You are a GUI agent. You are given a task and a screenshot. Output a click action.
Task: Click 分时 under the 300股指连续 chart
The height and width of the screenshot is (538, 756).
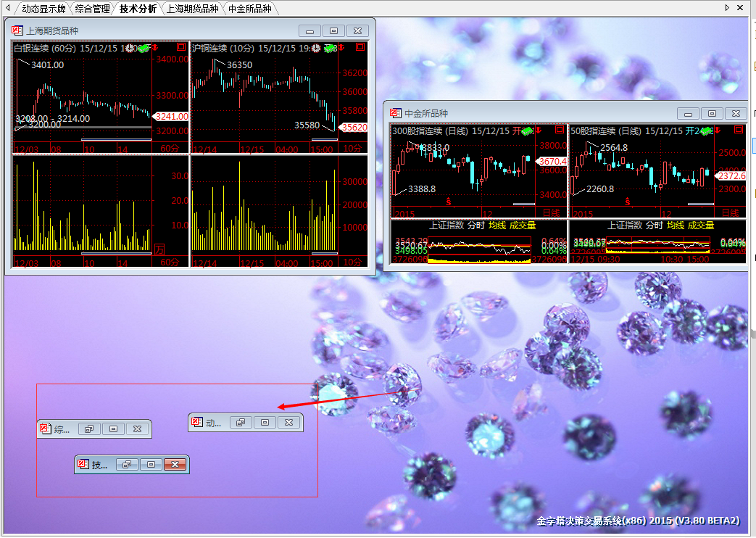476,225
